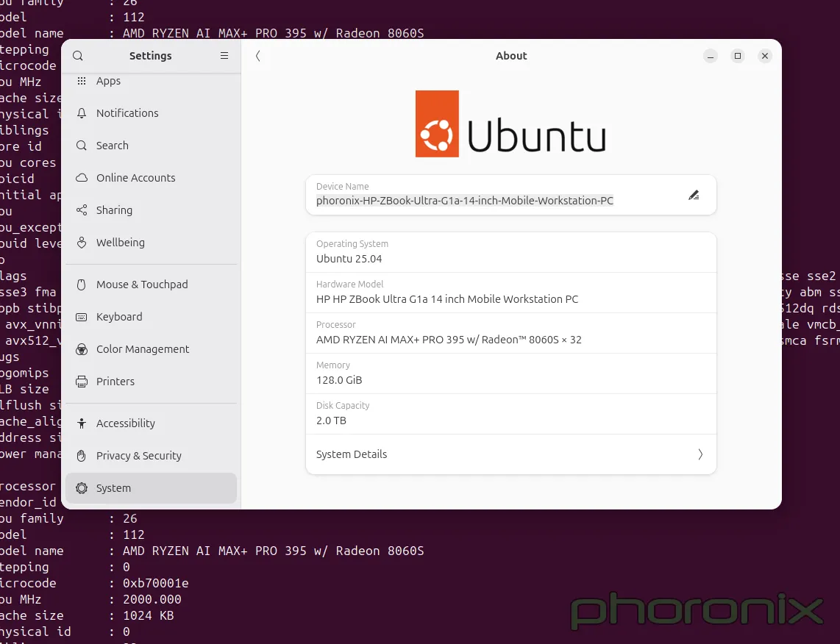The width and height of the screenshot is (840, 644).
Task: Edit the device name with pencil icon
Action: click(x=694, y=195)
